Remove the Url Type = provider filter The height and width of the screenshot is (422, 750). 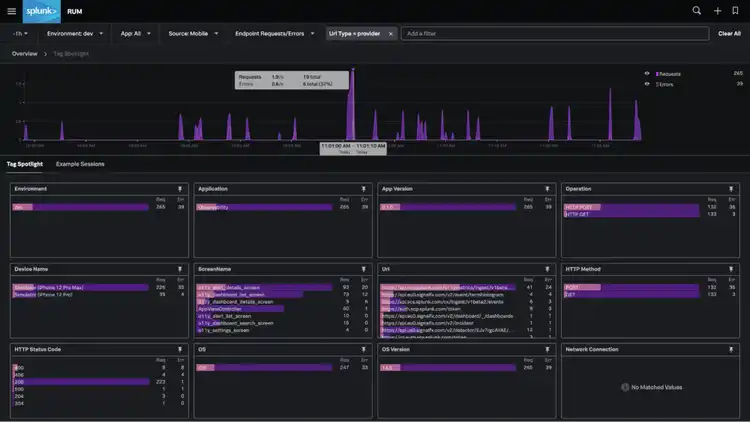coord(390,33)
